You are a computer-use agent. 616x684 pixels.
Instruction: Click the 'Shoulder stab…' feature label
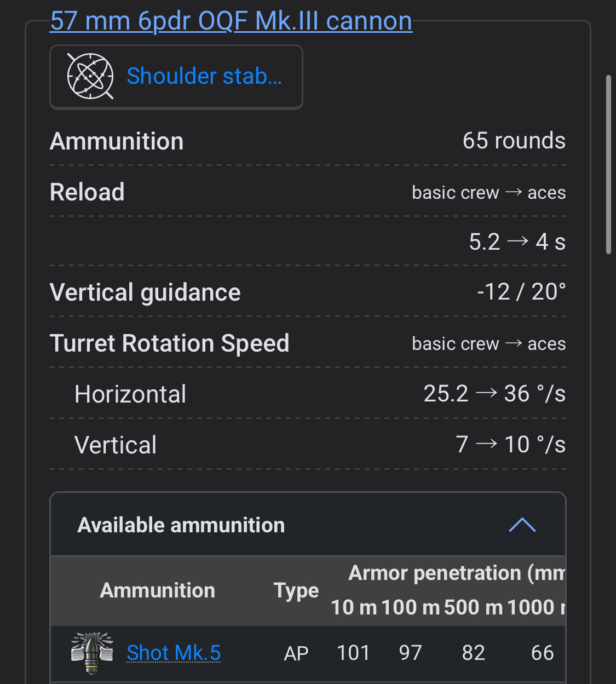204,76
